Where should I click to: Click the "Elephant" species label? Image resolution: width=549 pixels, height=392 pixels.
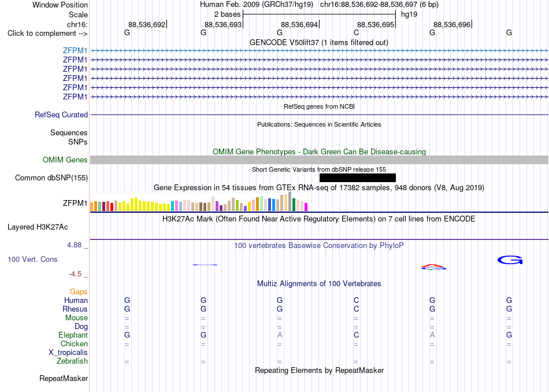click(73, 335)
